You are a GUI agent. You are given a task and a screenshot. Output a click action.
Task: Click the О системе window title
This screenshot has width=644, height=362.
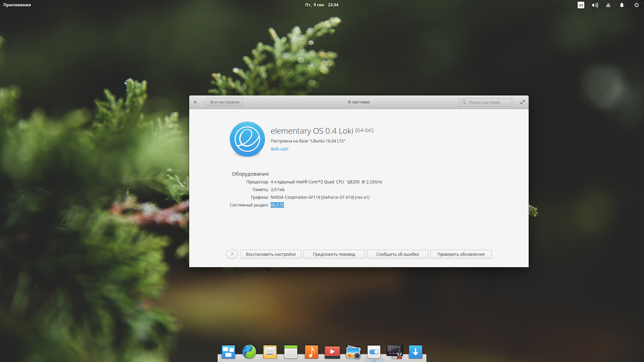click(x=359, y=102)
